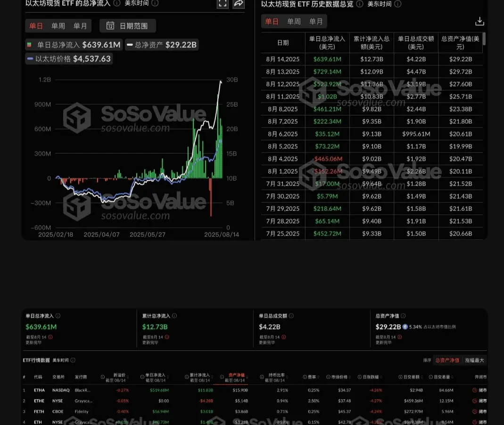504x425 pixels.
Task: Click the -$465.06M cell for 8月 4
Action: (327, 159)
